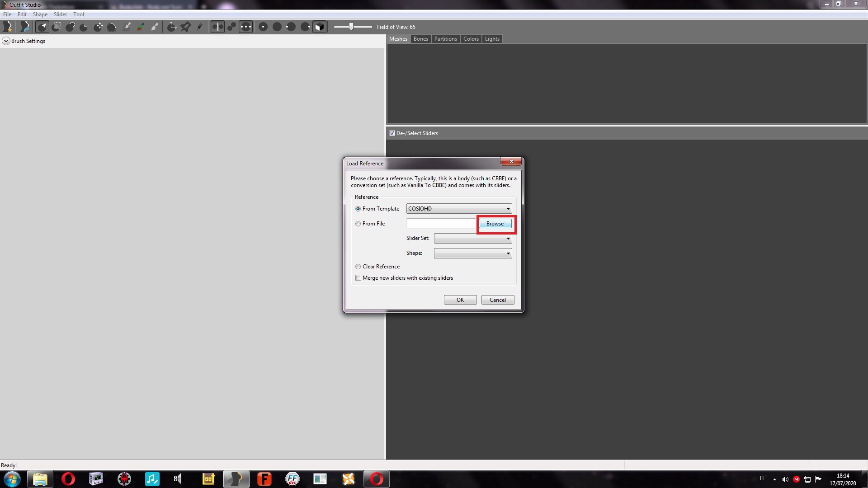868x488 pixels.
Task: Choose the Deflate brush tool
Action: [84, 27]
